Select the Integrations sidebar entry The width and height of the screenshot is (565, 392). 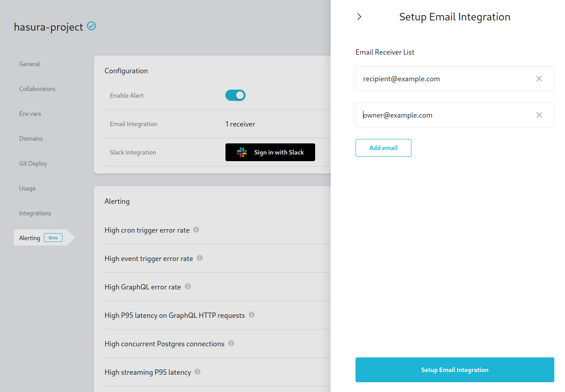pos(35,213)
